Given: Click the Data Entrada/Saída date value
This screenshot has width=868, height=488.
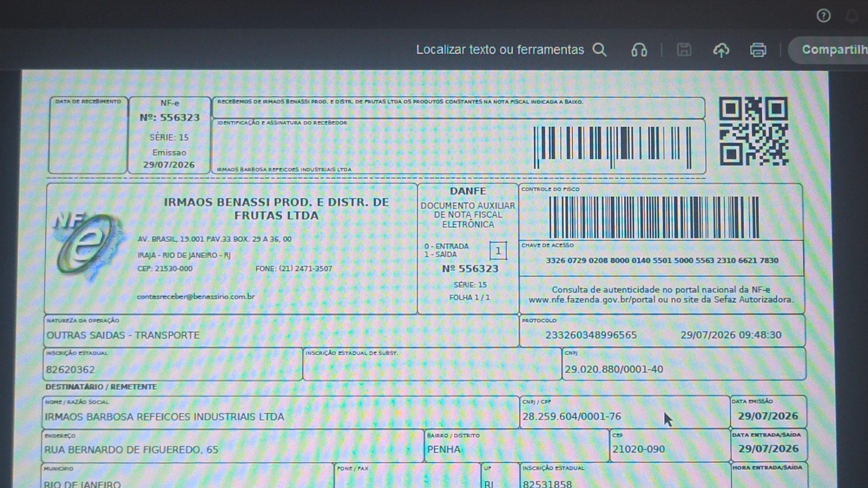Looking at the screenshot, I should pyautogui.click(x=769, y=449).
